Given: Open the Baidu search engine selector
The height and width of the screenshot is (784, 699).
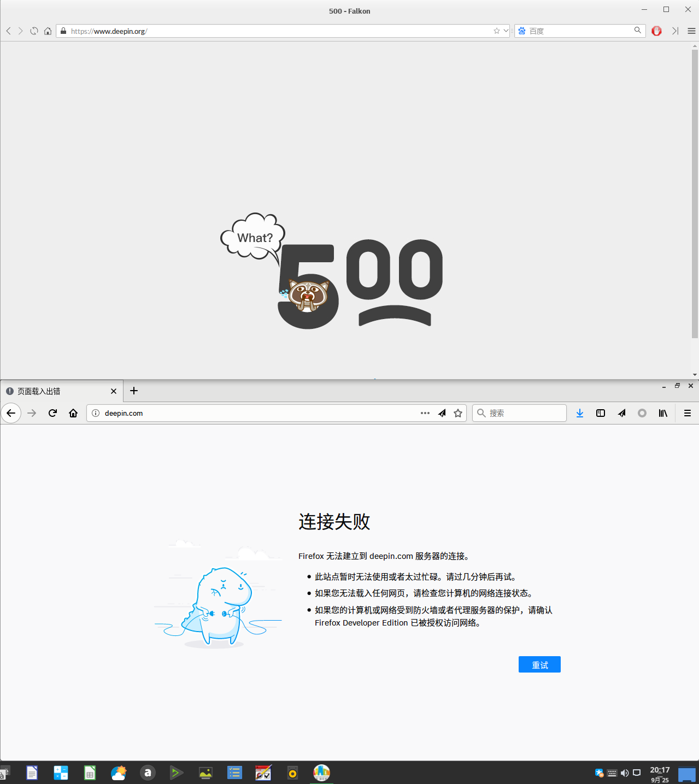Looking at the screenshot, I should (x=522, y=31).
